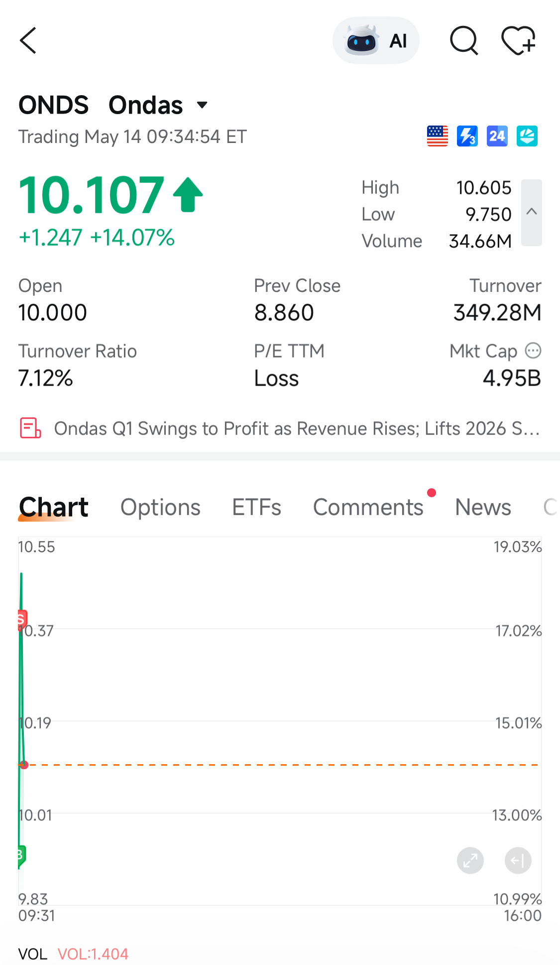Switch to the Options tab

[x=160, y=507]
